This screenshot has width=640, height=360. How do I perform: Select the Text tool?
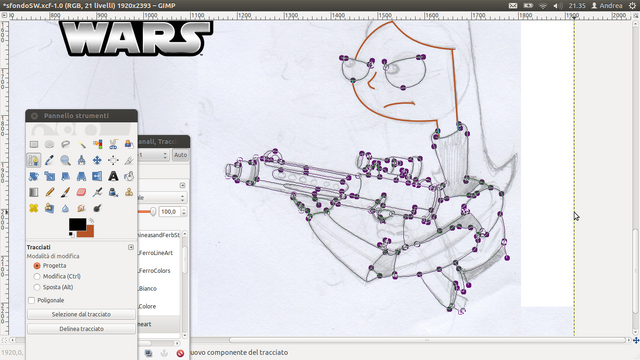point(113,176)
